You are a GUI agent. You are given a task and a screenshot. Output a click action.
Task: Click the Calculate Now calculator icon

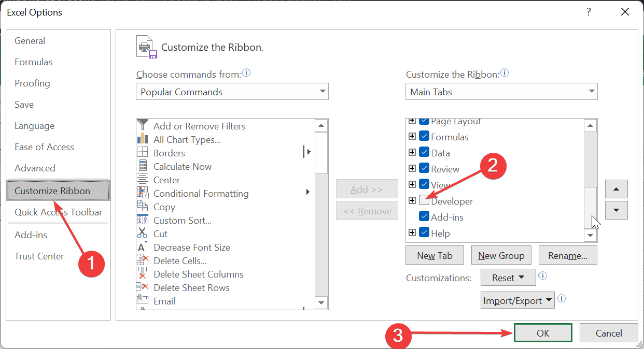[x=143, y=166]
